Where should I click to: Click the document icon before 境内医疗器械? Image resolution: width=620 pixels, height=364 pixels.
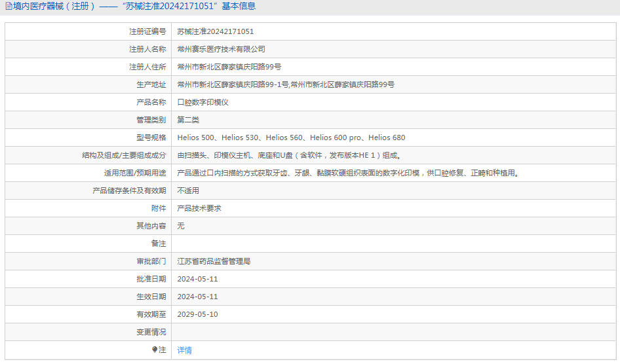point(9,7)
